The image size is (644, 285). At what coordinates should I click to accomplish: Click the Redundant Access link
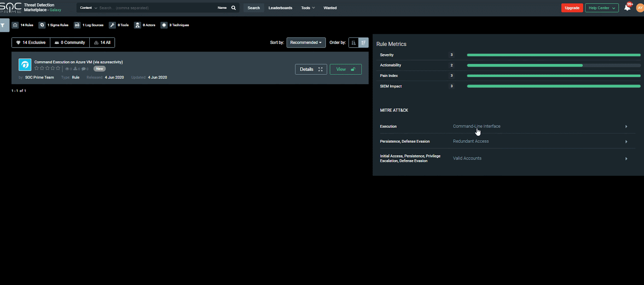click(471, 141)
